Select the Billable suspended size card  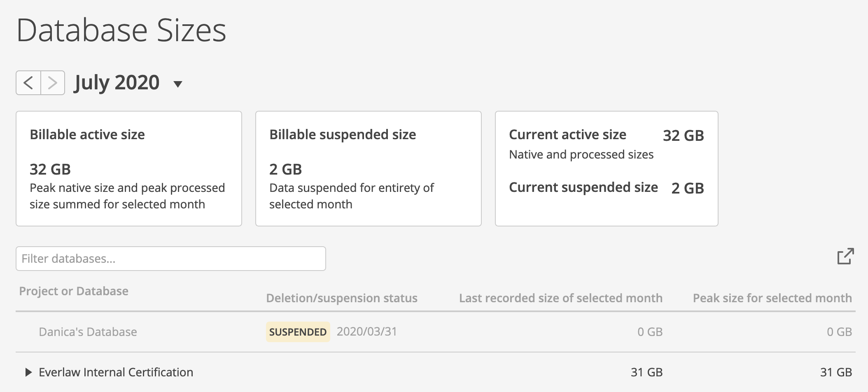(369, 168)
